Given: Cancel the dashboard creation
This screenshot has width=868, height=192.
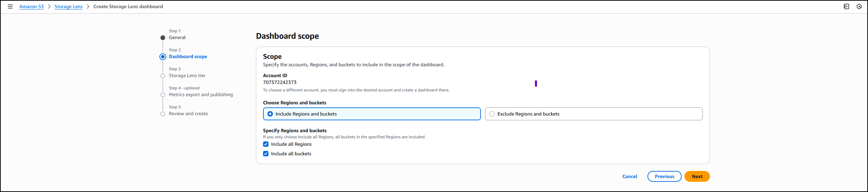Looking at the screenshot, I should [x=629, y=176].
